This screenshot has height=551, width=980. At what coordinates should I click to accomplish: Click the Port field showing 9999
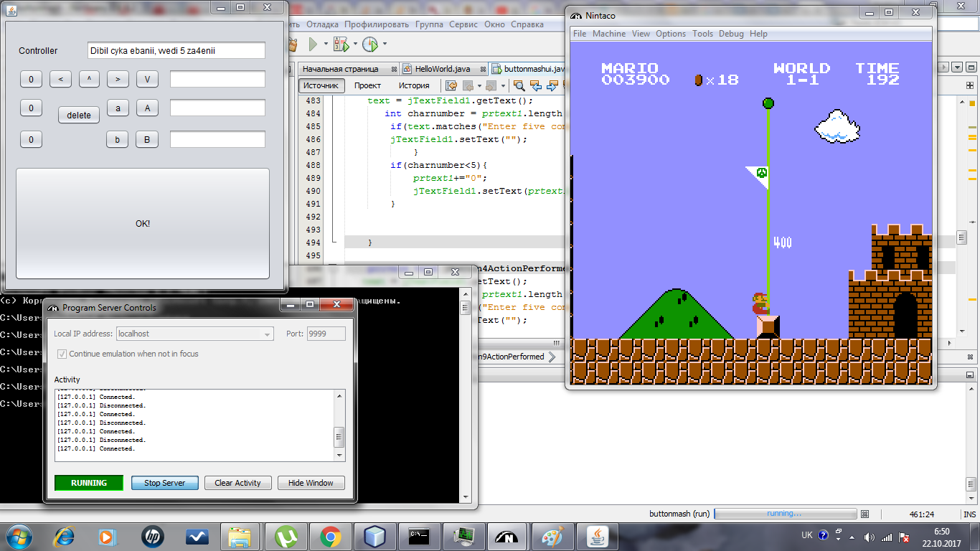[326, 334]
